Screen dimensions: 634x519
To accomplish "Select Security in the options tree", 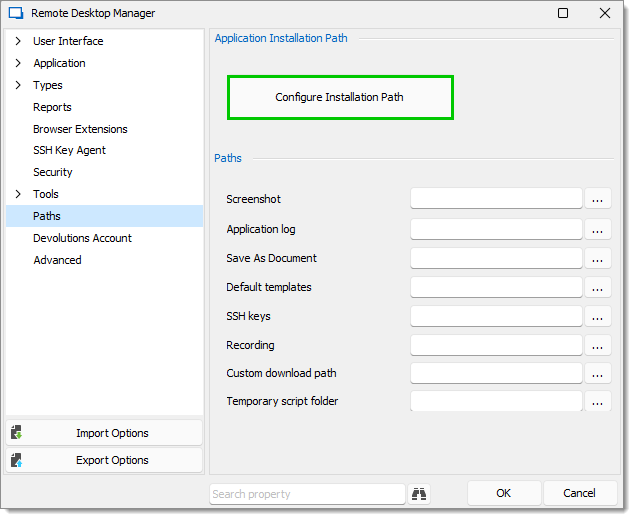I will coord(53,172).
